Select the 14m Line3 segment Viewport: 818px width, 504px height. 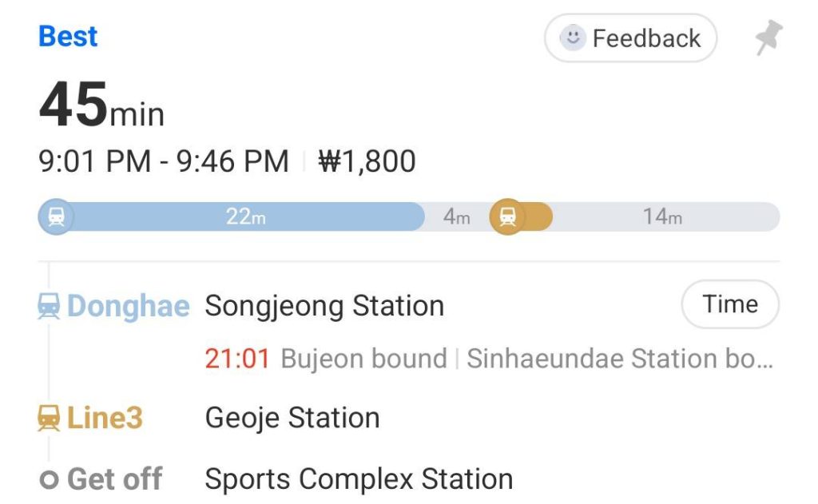point(662,216)
